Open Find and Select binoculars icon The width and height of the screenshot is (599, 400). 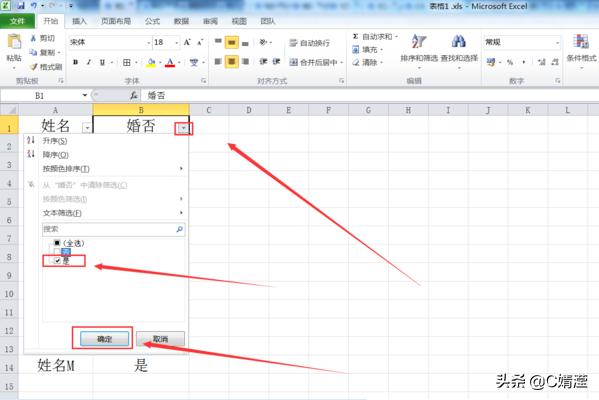(458, 41)
